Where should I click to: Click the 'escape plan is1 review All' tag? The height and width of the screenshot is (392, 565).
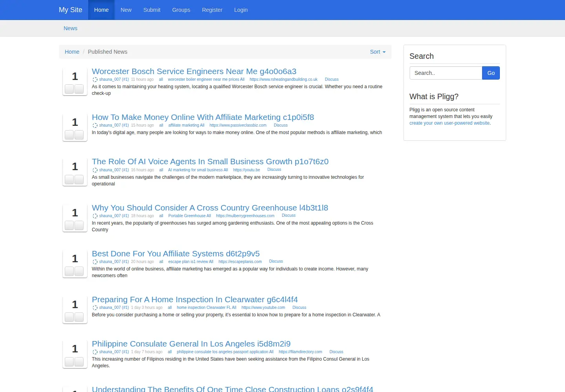click(191, 262)
